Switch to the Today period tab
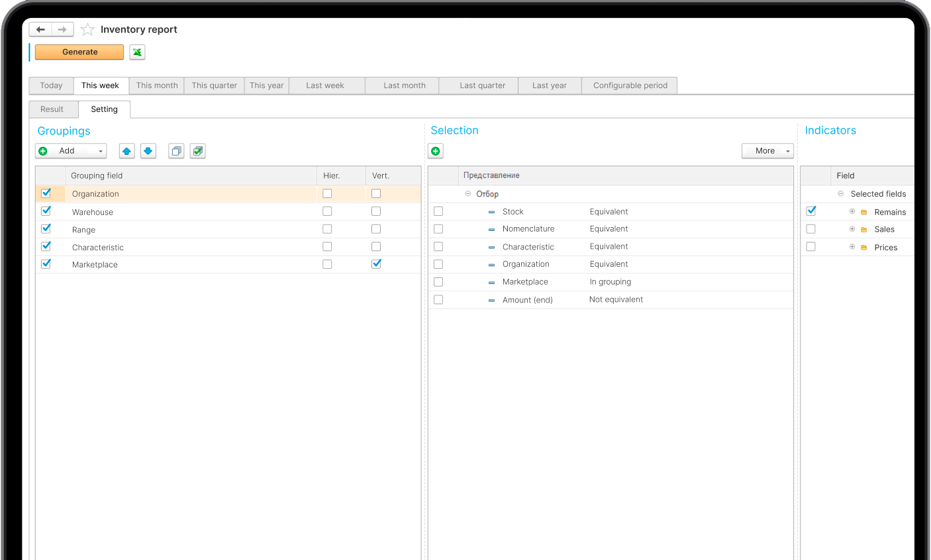 point(51,85)
